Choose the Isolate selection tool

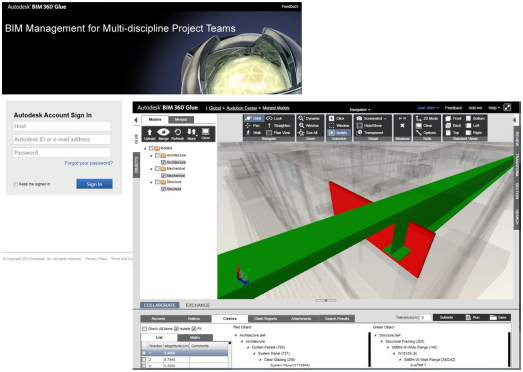tap(338, 133)
